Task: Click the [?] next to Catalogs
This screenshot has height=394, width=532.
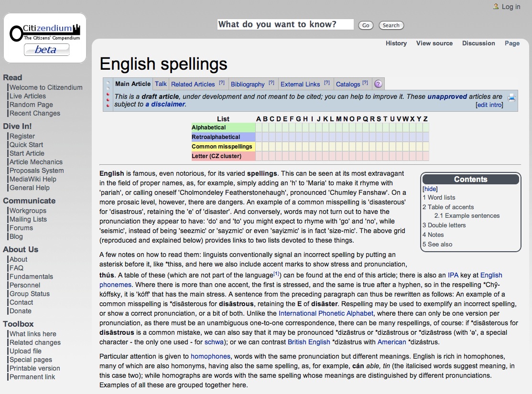Action: pyautogui.click(x=365, y=83)
